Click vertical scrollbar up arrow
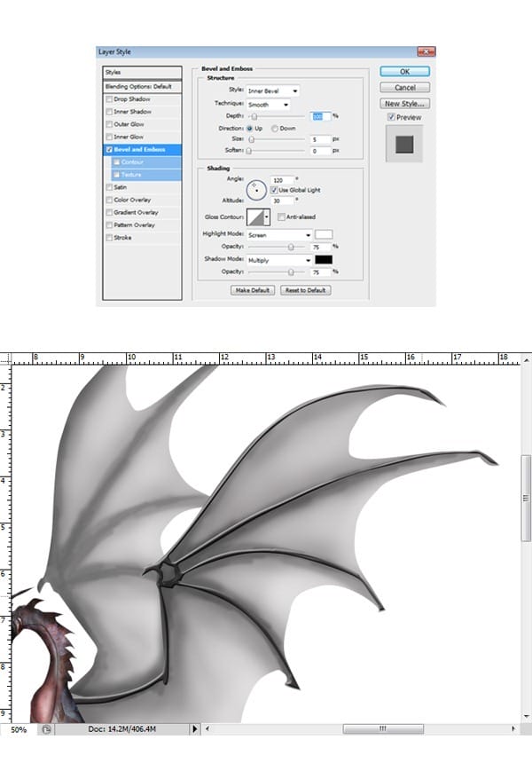532x779 pixels. 526,359
